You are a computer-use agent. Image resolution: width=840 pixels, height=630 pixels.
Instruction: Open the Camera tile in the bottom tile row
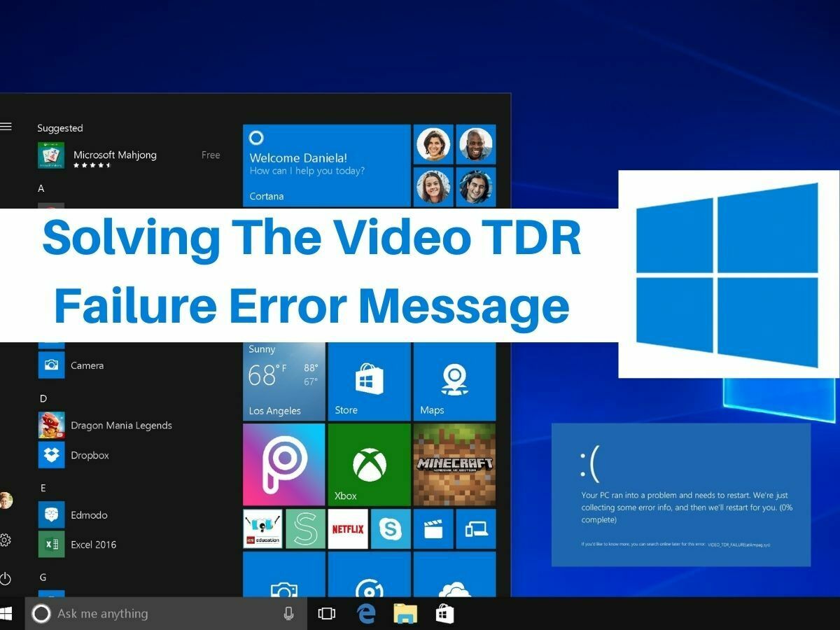click(284, 574)
